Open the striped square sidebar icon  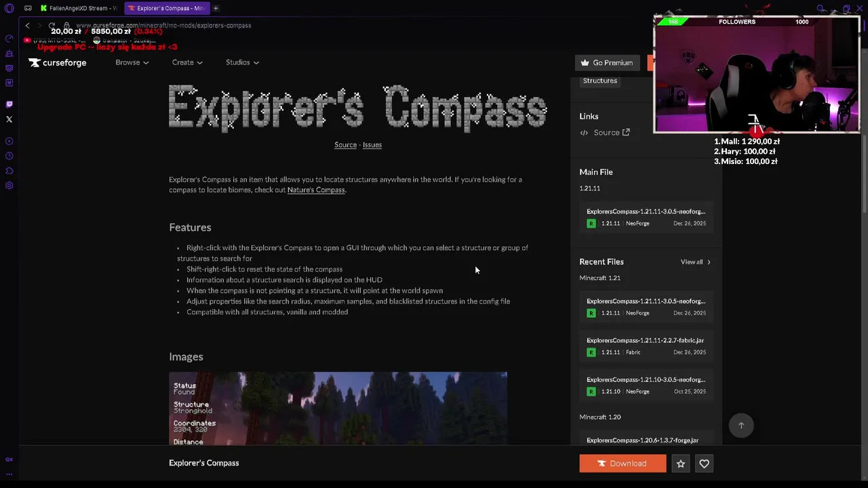tap(9, 68)
